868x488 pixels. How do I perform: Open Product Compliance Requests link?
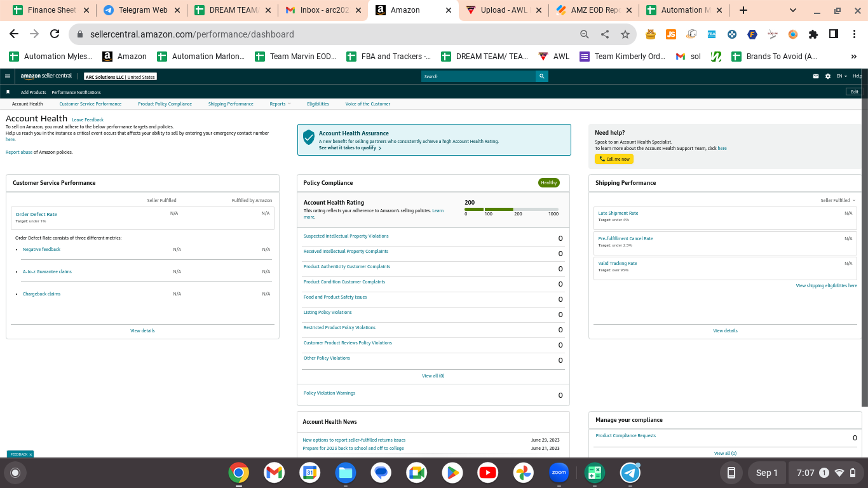(626, 435)
